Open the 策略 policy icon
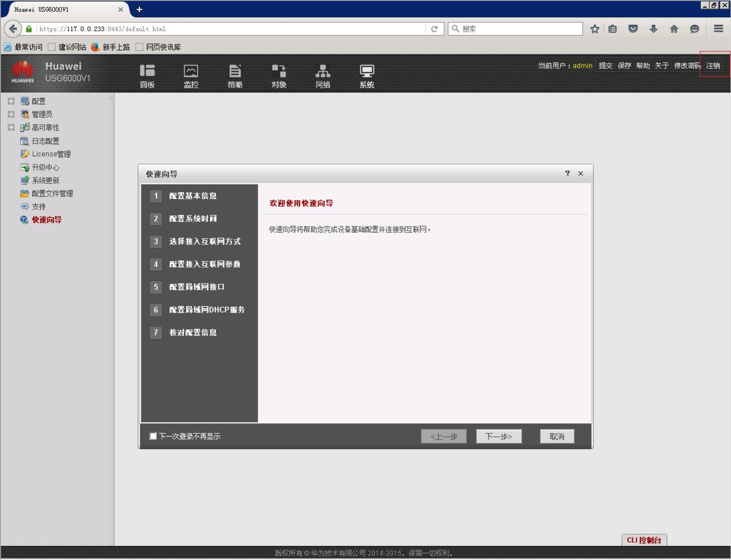This screenshot has width=731, height=560. (x=235, y=72)
